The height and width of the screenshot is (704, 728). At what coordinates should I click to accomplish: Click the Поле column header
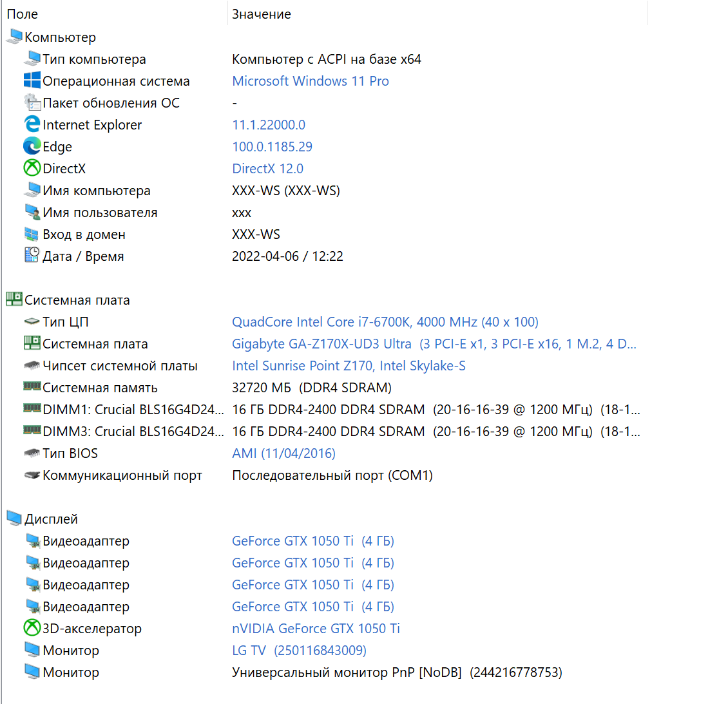(x=23, y=14)
